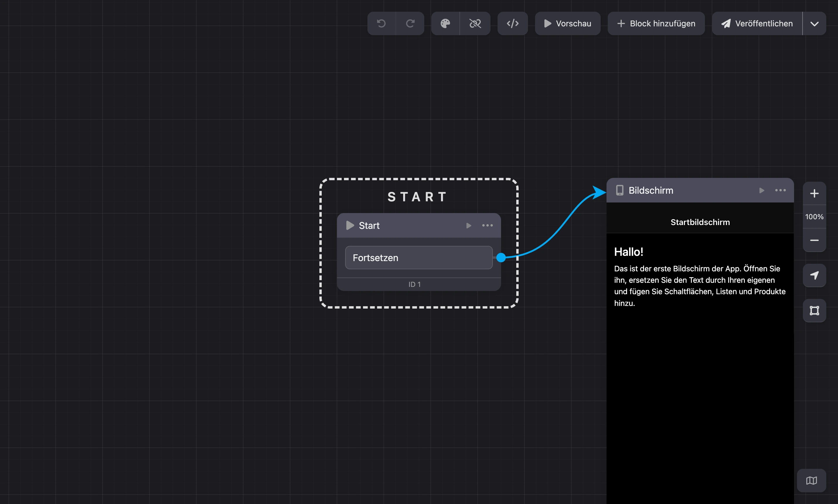Image resolution: width=838 pixels, height=504 pixels.
Task: Zoom out with the minus icon
Action: coord(814,241)
